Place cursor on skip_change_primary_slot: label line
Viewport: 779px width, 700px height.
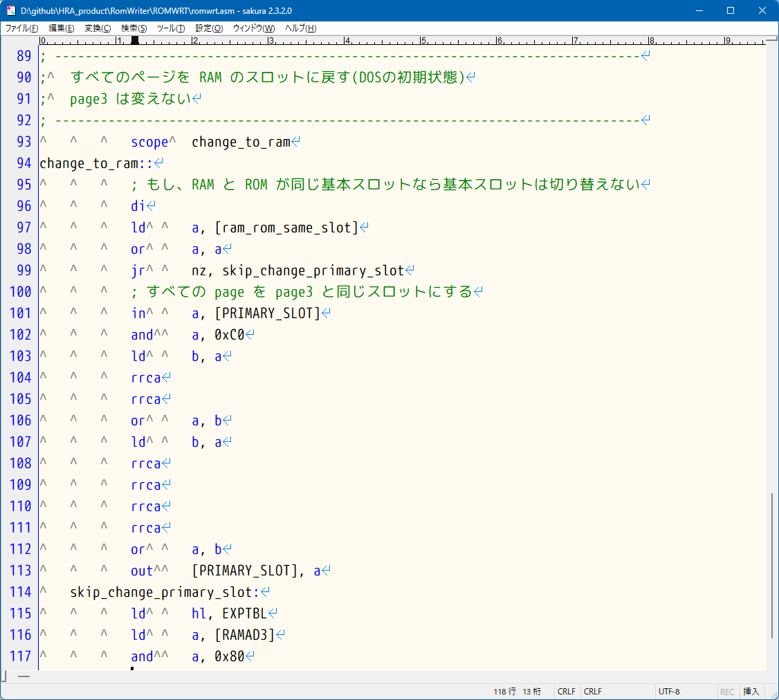pyautogui.click(x=163, y=592)
